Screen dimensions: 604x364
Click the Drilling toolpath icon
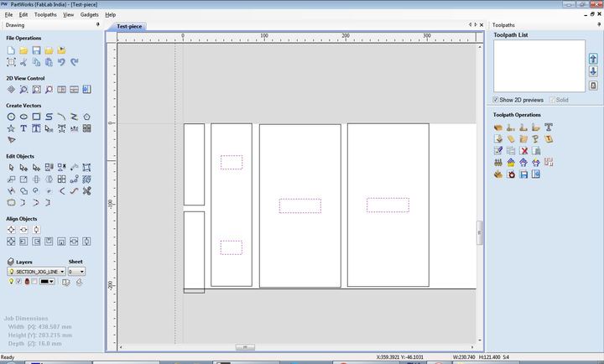536,127
